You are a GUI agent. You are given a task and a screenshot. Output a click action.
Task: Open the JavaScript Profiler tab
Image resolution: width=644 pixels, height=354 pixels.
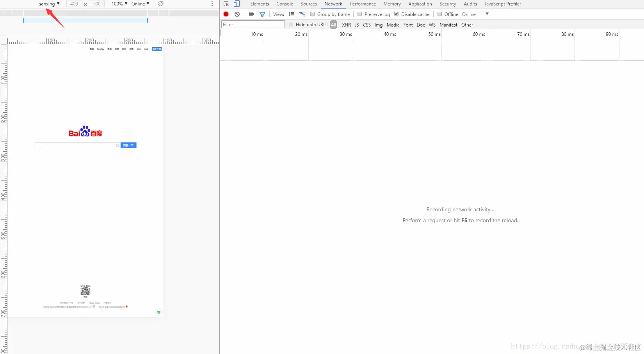[x=503, y=4]
